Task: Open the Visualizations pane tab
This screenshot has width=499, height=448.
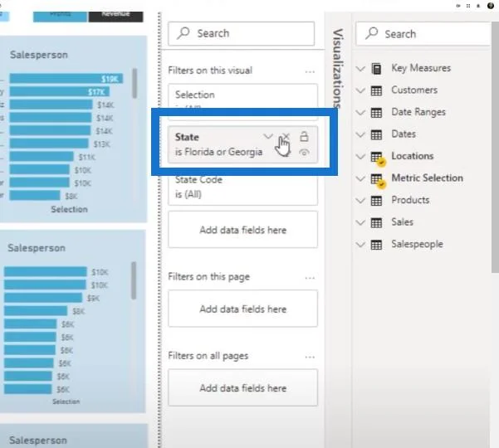Action: click(x=338, y=68)
